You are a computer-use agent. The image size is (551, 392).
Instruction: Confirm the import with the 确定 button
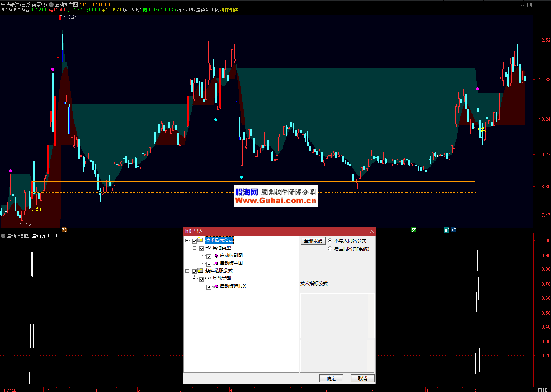coord(331,378)
